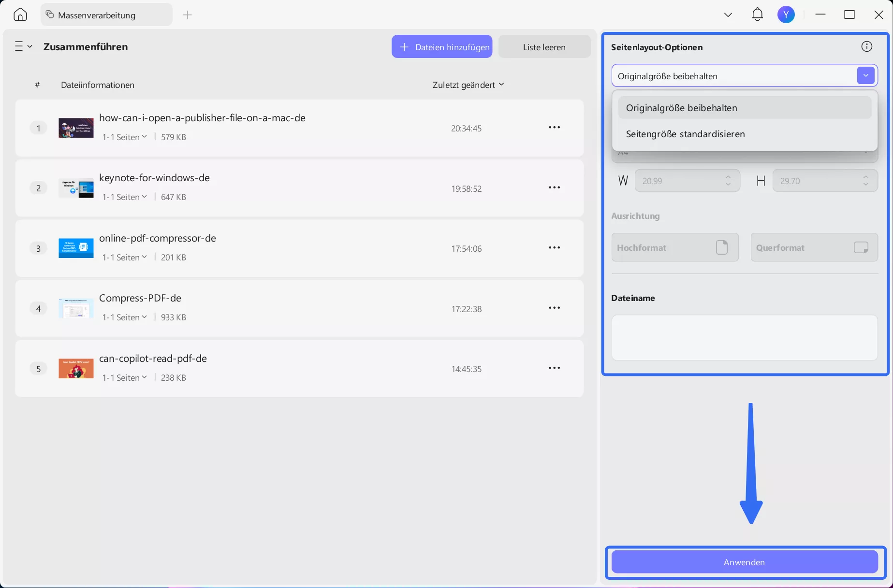
Task: Click Liste leeren button
Action: click(544, 47)
